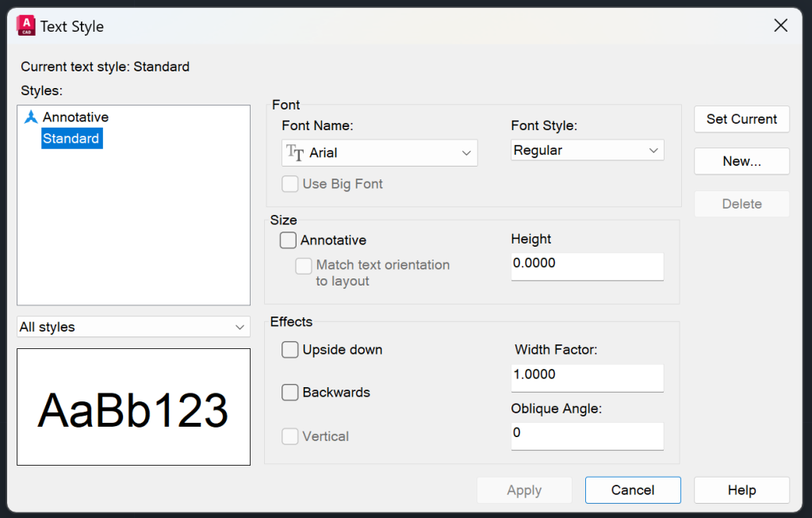
Task: Click the New button to create a style
Action: [x=741, y=161]
